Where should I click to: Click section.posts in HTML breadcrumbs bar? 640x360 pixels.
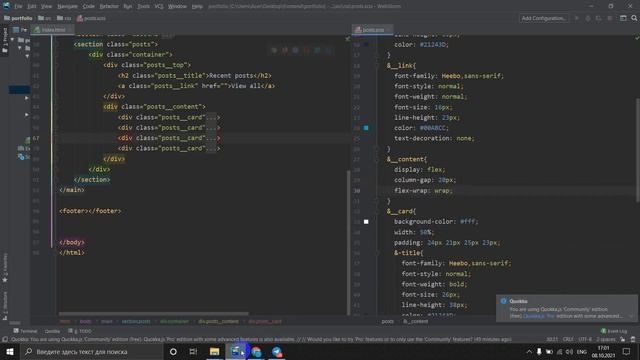click(x=136, y=322)
